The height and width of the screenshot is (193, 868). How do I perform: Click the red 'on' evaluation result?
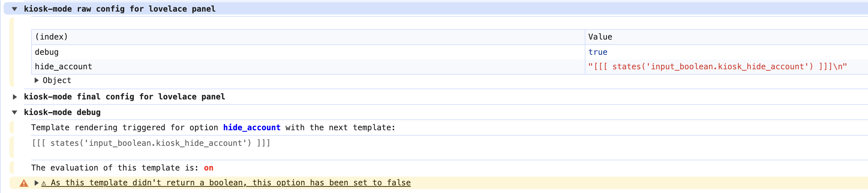point(209,168)
